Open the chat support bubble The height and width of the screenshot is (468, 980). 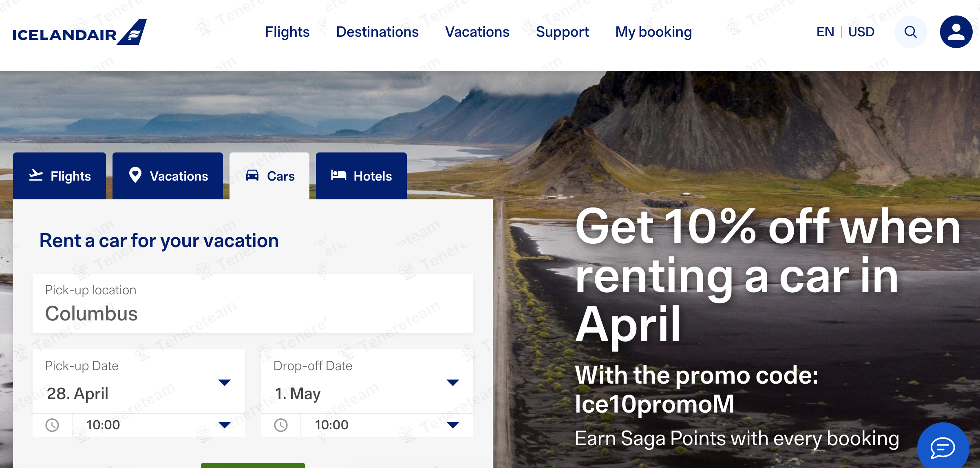[942, 447]
